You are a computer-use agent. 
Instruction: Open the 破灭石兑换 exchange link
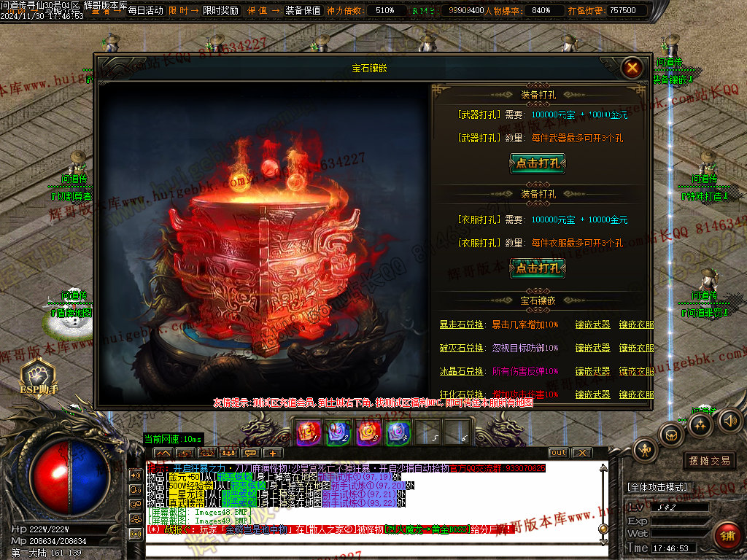tap(461, 348)
